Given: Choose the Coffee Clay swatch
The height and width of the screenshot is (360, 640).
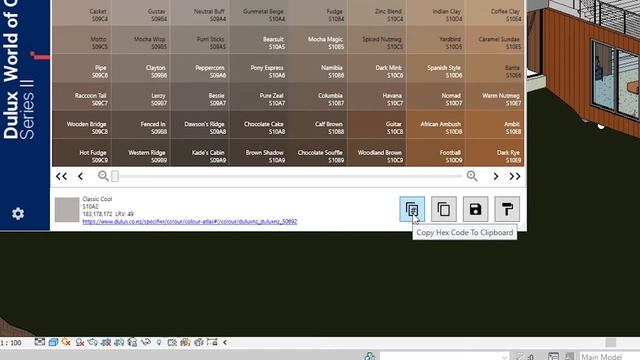Looking at the screenshot, I should coord(494,13).
